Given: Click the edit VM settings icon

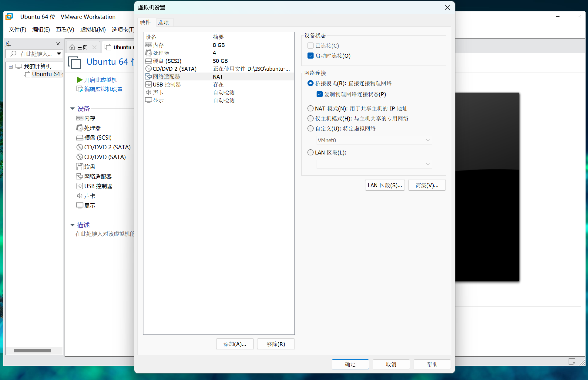Looking at the screenshot, I should (x=80, y=89).
